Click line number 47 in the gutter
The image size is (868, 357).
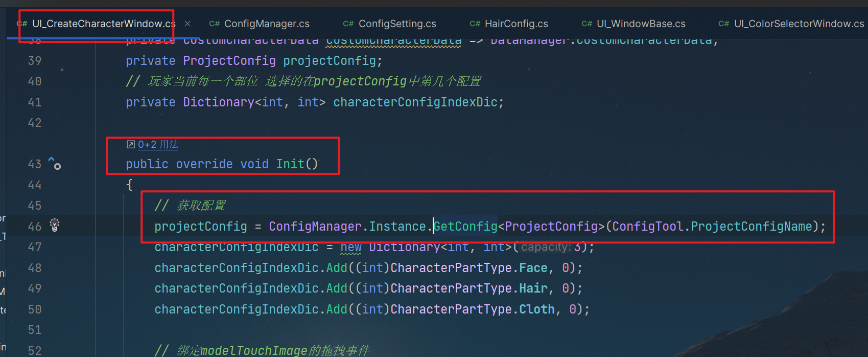35,247
